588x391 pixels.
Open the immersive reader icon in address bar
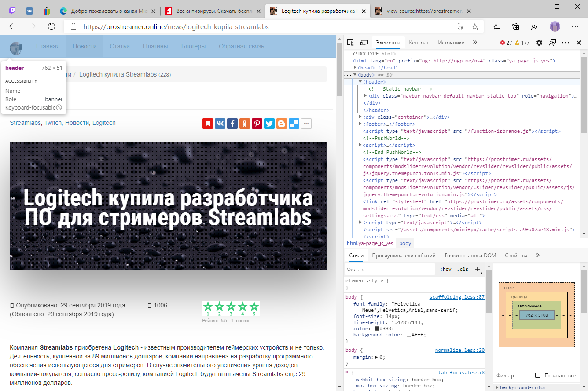[x=459, y=26]
